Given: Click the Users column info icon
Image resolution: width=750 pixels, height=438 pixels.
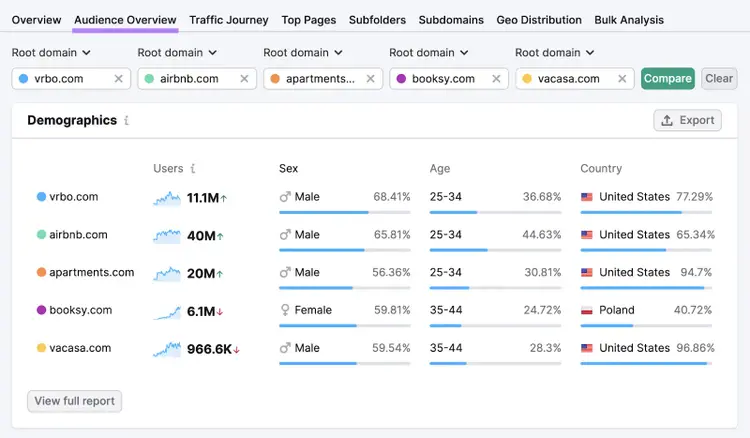Looking at the screenshot, I should click(x=193, y=168).
